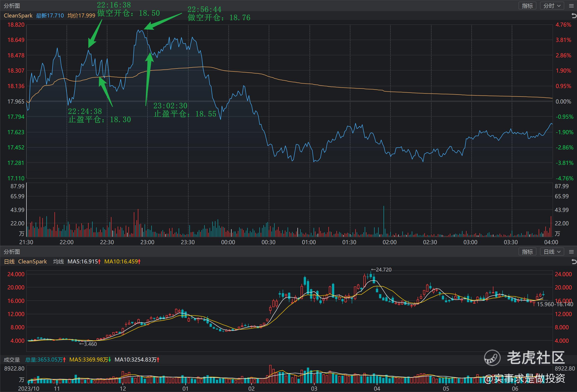Select the top 分析图 panel title
This screenshot has height=392, width=577.
tap(12, 6)
